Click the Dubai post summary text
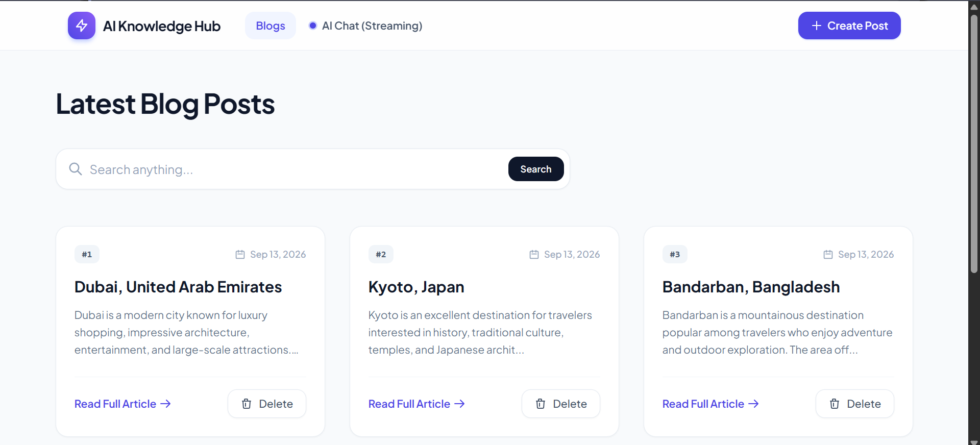The height and width of the screenshot is (445, 980). pos(186,332)
